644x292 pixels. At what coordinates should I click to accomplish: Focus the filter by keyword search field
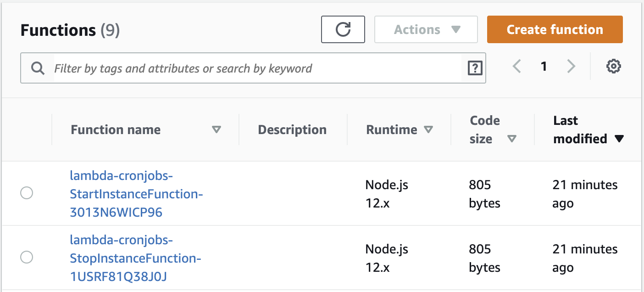click(257, 69)
